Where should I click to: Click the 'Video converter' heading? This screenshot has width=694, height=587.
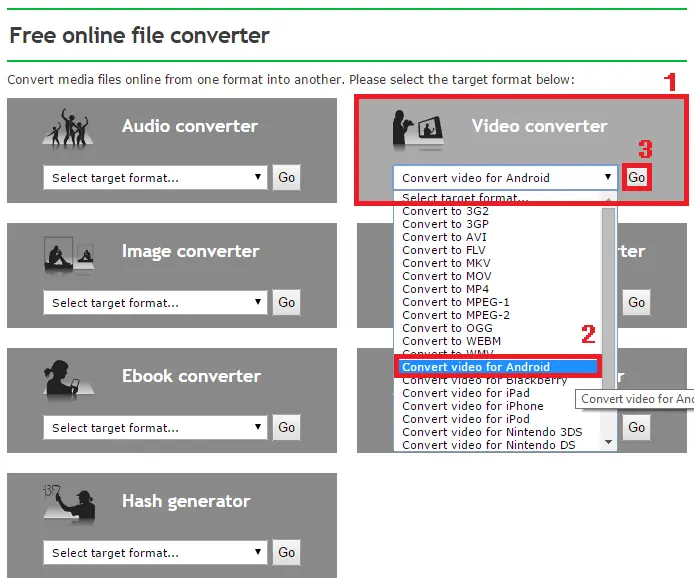[539, 126]
